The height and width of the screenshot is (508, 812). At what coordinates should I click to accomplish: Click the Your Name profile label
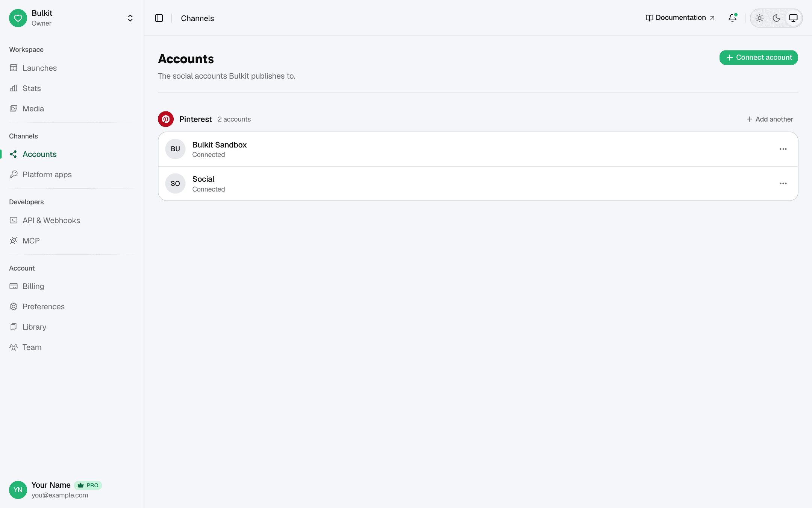51,485
